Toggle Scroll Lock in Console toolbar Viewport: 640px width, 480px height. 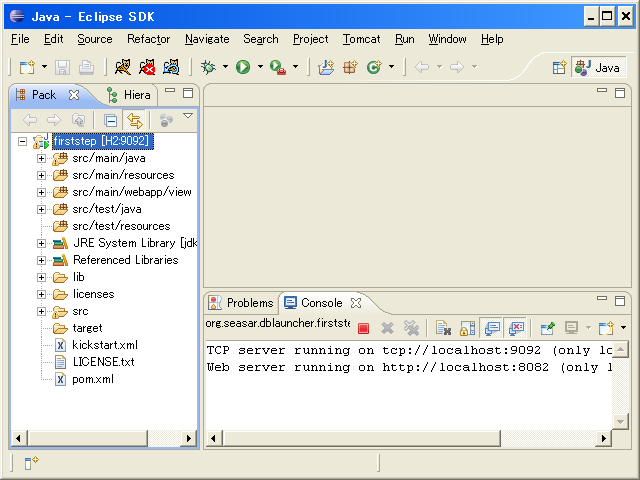[467, 327]
